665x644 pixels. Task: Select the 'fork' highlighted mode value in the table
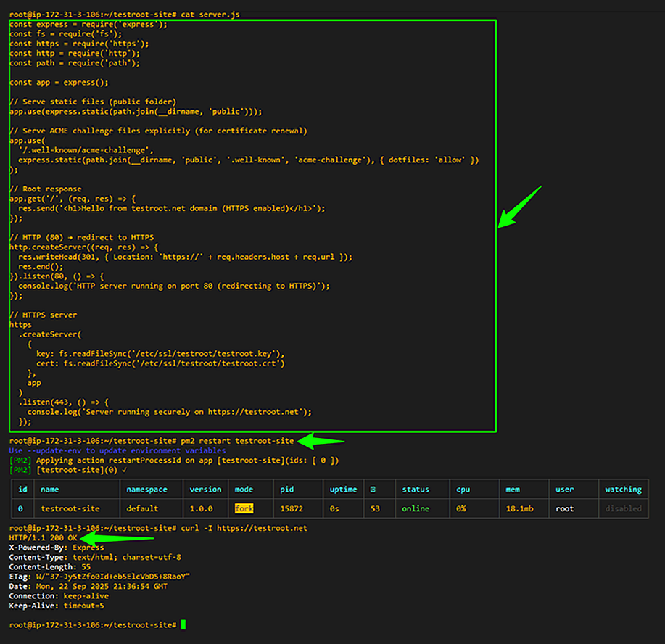pyautogui.click(x=246, y=508)
